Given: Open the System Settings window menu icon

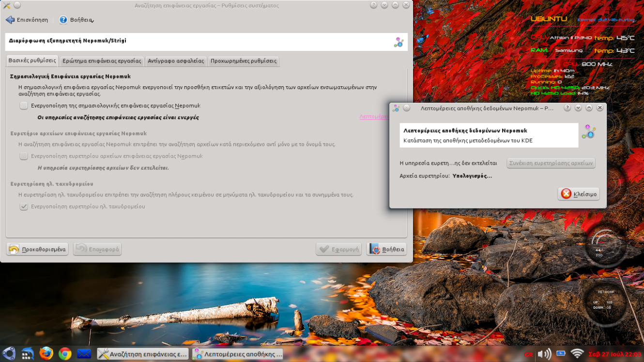Looking at the screenshot, I should click(x=6, y=5).
